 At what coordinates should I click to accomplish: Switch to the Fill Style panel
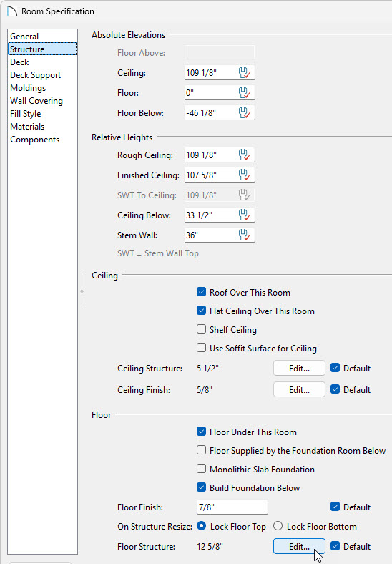point(42,114)
